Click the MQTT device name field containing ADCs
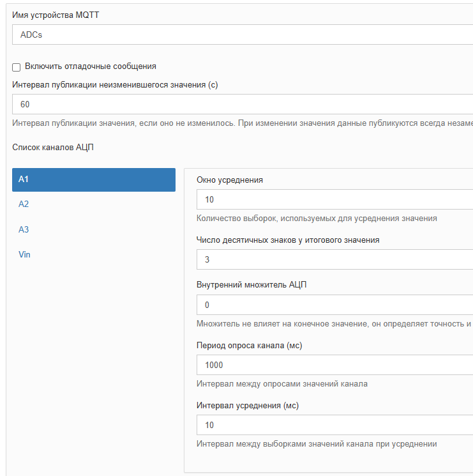This screenshot has height=476, width=473. [x=243, y=35]
